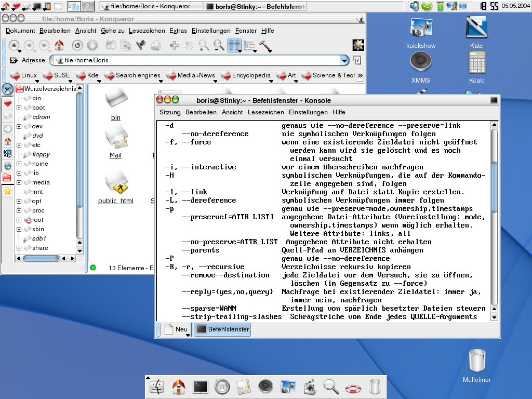Click into the Adresse location field
532x399 pixels.
tap(198, 60)
